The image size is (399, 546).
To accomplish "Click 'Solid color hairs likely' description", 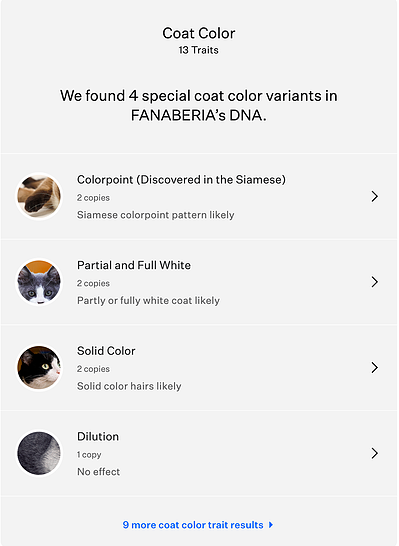I will click(129, 386).
